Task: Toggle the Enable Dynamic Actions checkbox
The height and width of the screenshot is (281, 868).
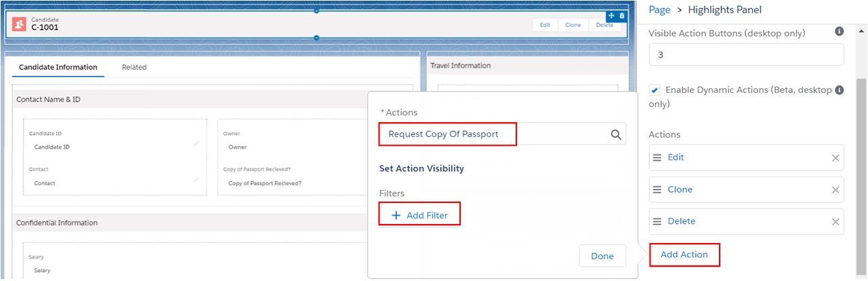Action: pyautogui.click(x=655, y=90)
